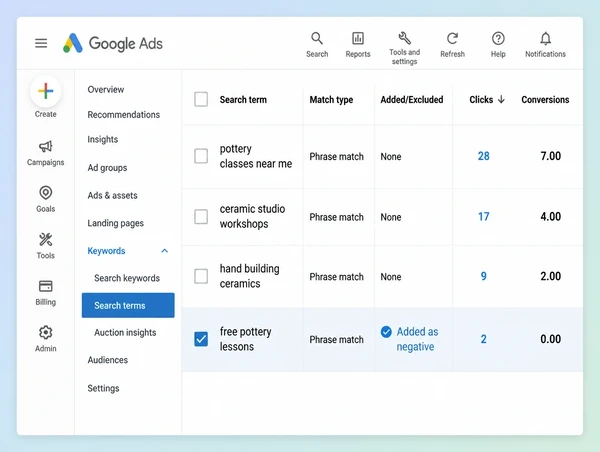
Task: Sort by Search term column header
Action: (243, 100)
